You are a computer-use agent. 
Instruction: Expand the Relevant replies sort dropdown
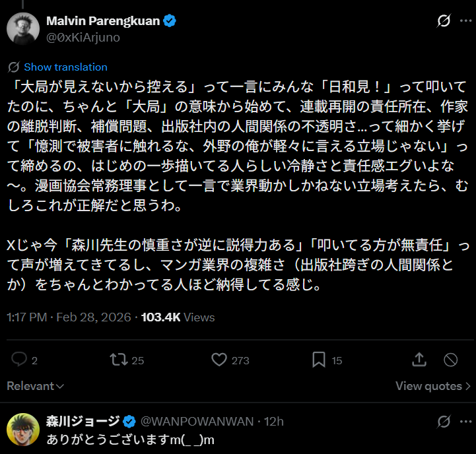pos(35,386)
